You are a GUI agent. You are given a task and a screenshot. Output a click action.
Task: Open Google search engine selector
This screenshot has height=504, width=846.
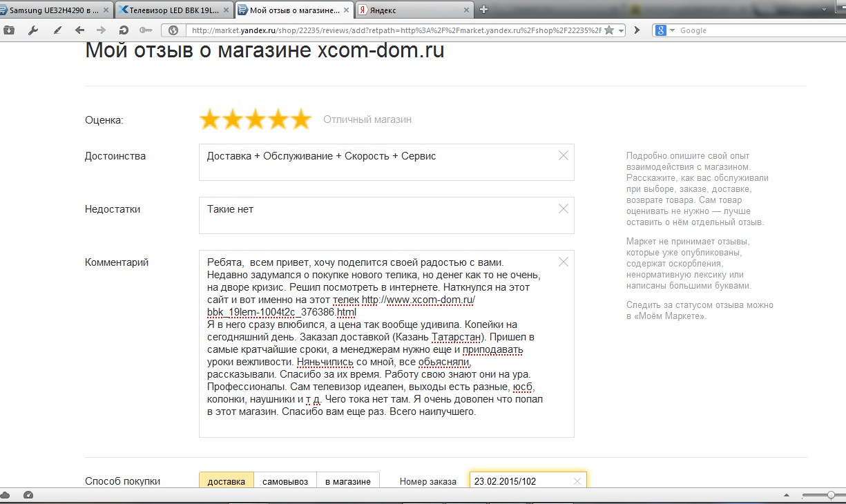[665, 30]
